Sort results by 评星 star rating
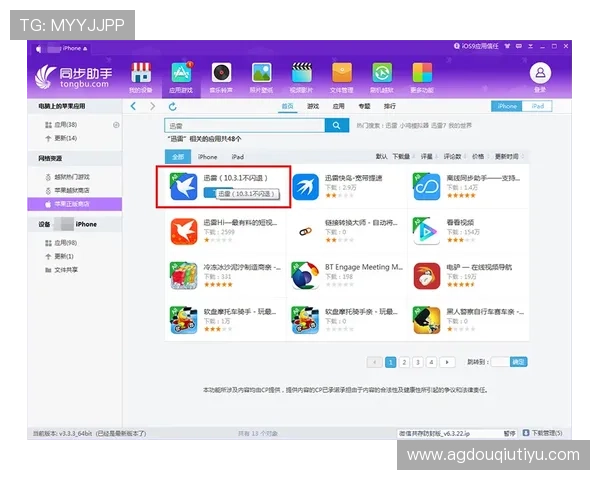600x480 pixels. click(427, 157)
